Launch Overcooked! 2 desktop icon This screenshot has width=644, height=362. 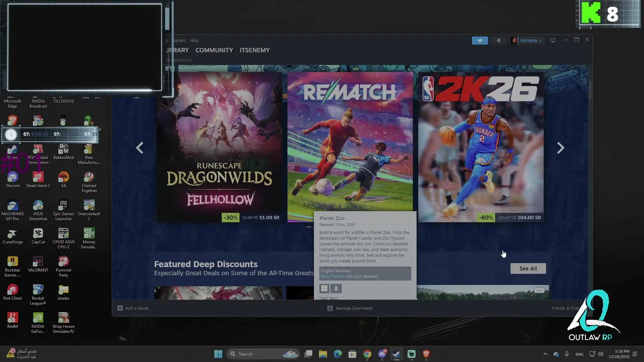pyautogui.click(x=89, y=210)
